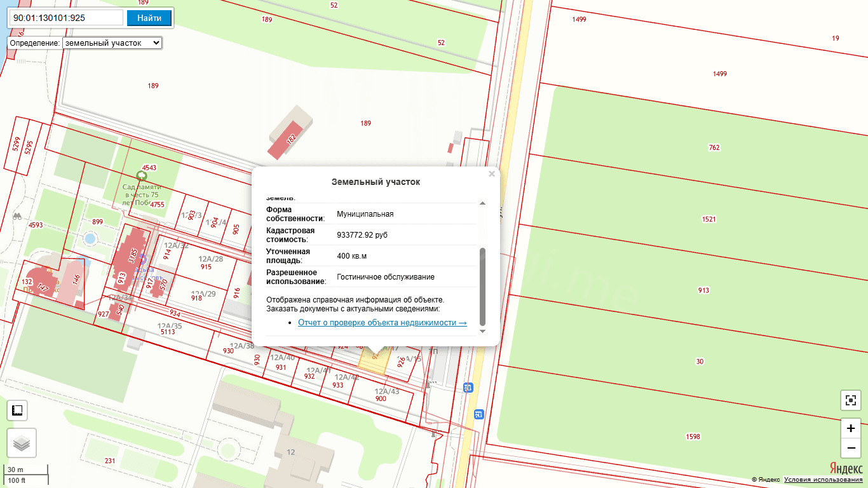Open the Отчет о проверке объекта недвижимости link

(382, 323)
